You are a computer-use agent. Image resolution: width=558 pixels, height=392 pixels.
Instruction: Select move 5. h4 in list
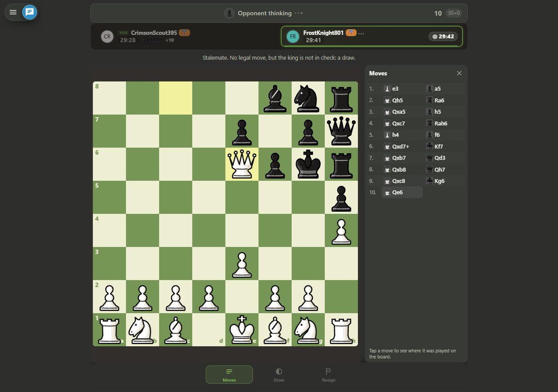402,135
